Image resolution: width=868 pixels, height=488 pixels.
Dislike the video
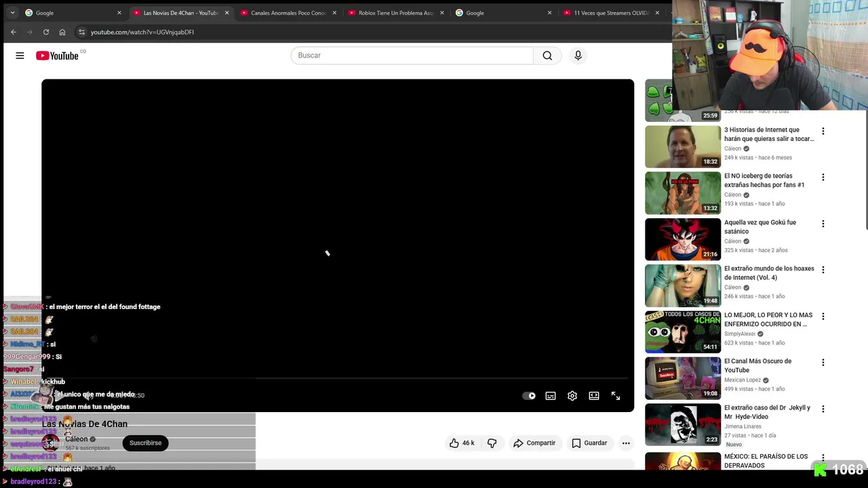[492, 443]
